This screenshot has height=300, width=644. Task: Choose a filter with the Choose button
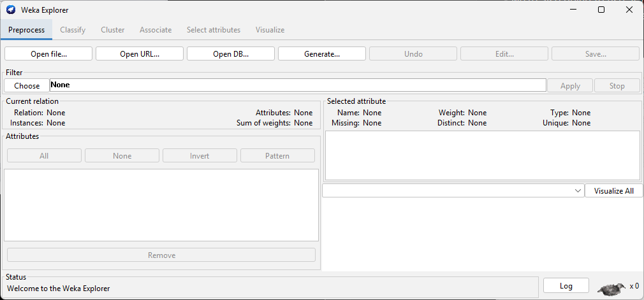point(27,86)
